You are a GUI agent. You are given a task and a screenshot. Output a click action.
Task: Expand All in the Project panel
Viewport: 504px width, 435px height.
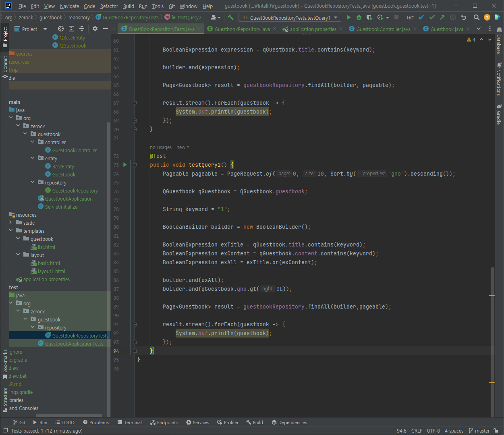[x=71, y=29]
